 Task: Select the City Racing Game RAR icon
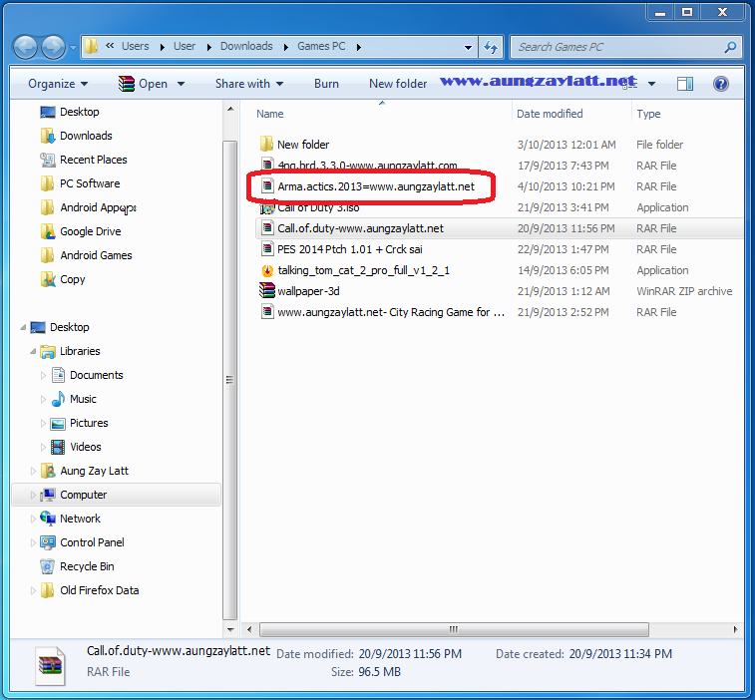267,312
